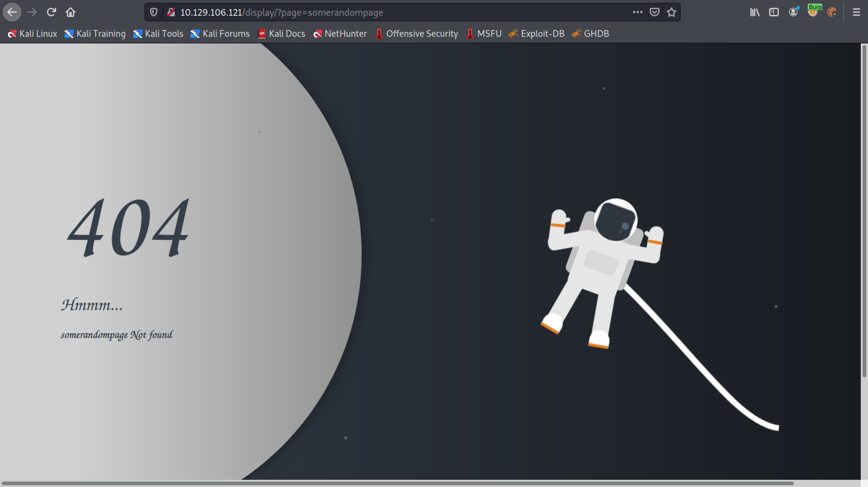Reload the current page

pos(51,12)
